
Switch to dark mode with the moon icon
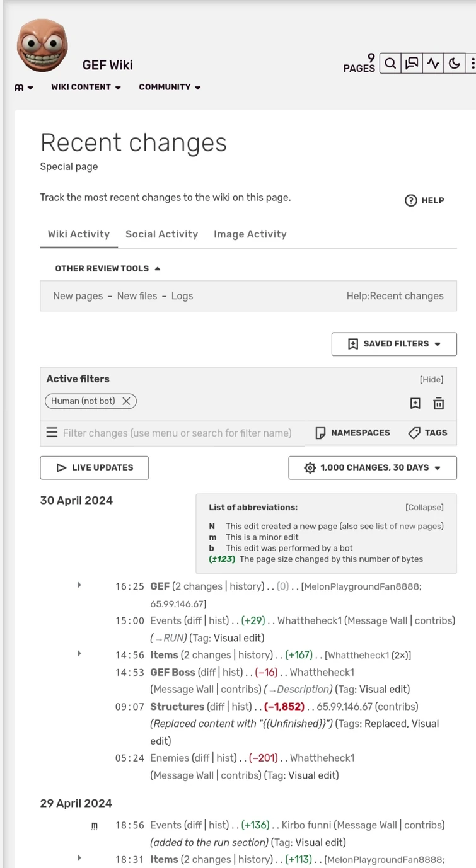tap(455, 63)
